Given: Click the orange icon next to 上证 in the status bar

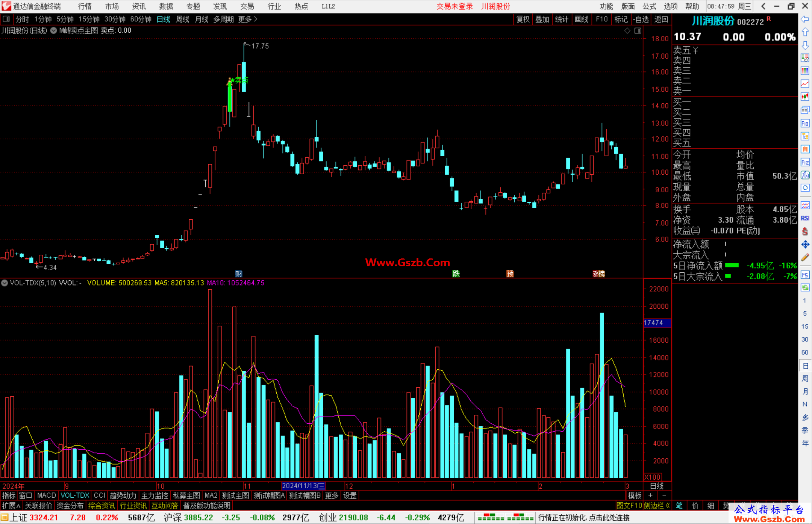Looking at the screenshot, I should [x=5, y=518].
